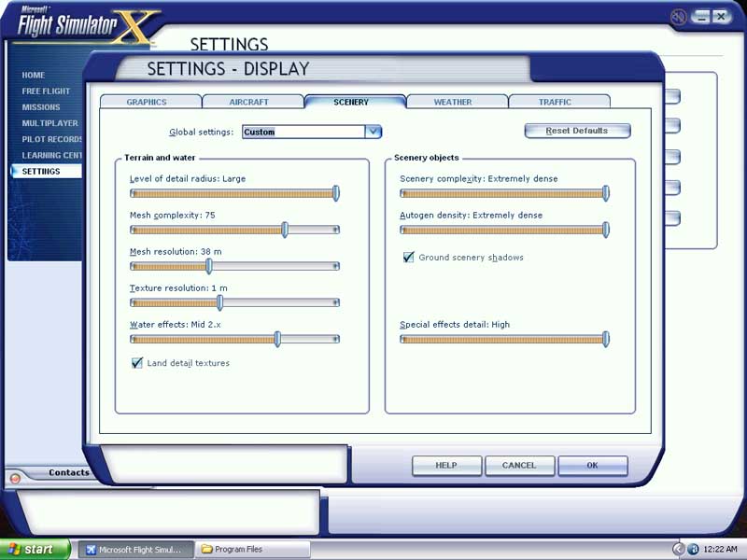Open the Aircraft settings tab

(x=250, y=102)
